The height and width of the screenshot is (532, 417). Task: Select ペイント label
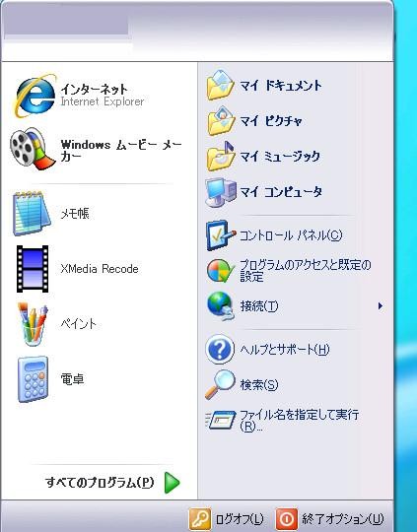click(78, 324)
